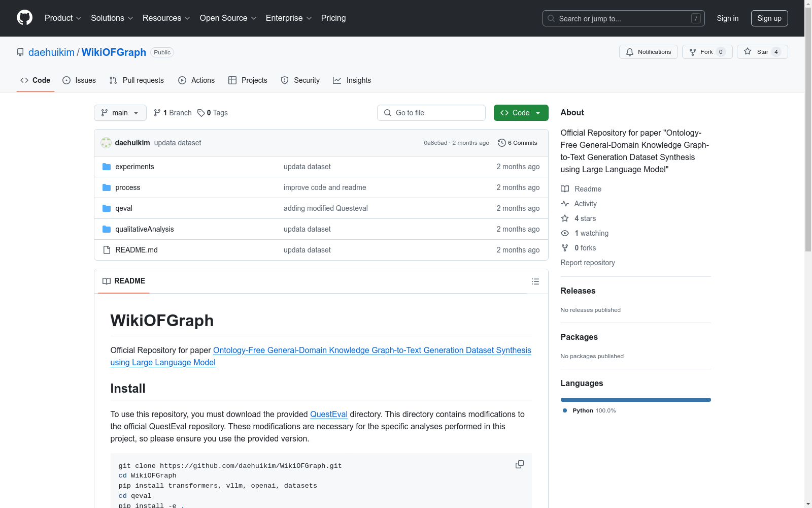Expand the Enterprise menu
Screen dimensions: 812x508
coord(289,18)
